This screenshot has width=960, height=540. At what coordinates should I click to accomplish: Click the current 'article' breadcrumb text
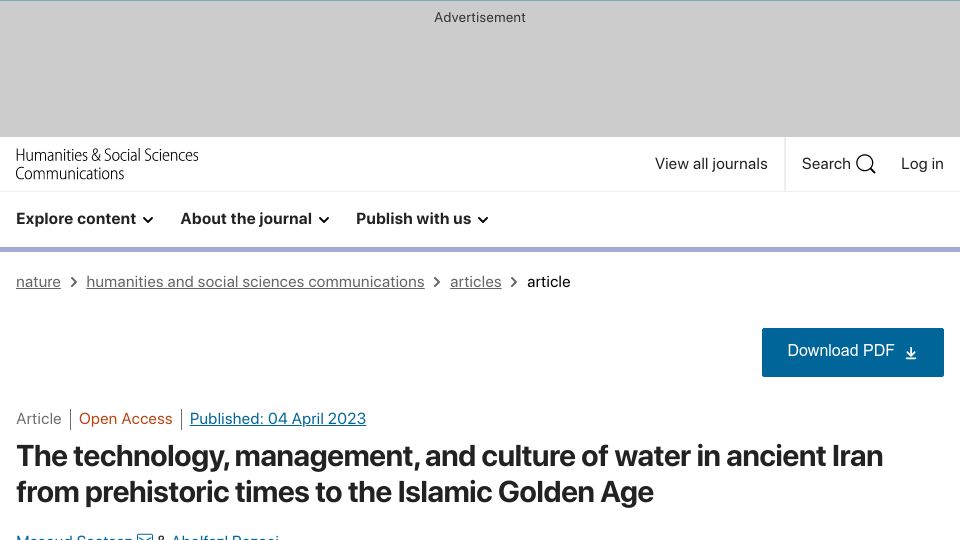tap(549, 282)
